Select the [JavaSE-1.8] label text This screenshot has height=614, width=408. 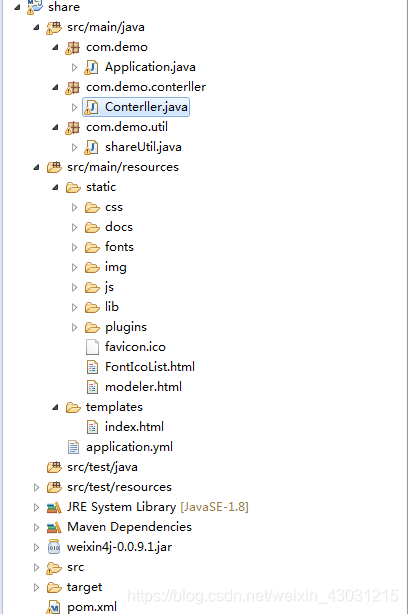(x=214, y=507)
